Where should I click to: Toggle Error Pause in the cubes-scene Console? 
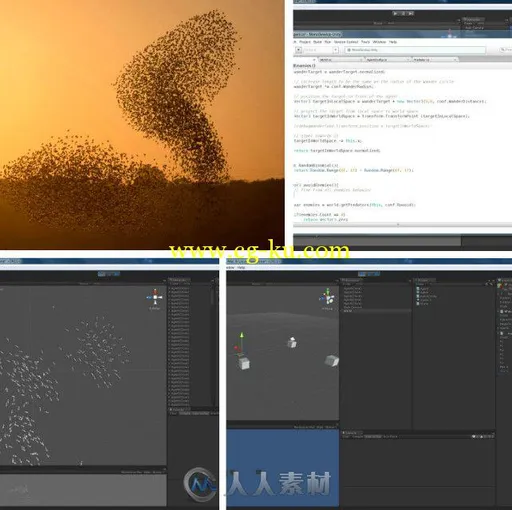click(x=391, y=436)
